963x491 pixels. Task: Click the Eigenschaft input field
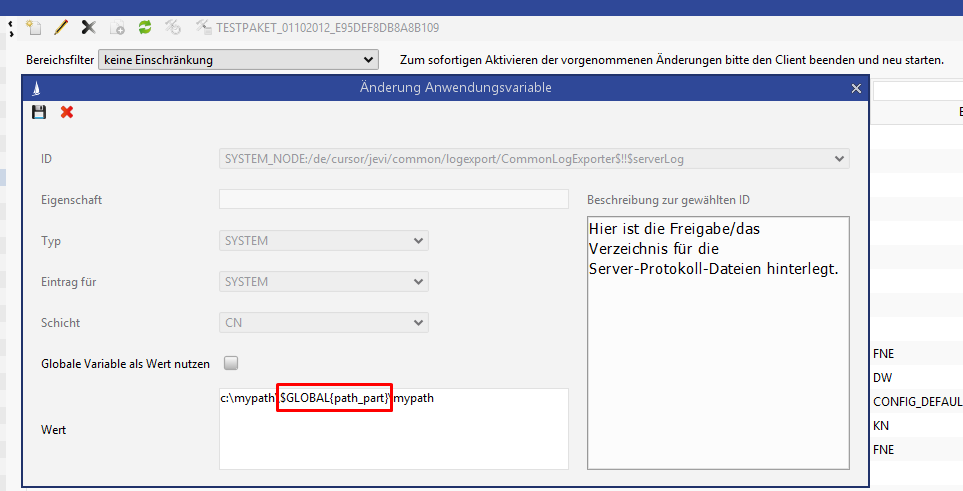point(394,200)
